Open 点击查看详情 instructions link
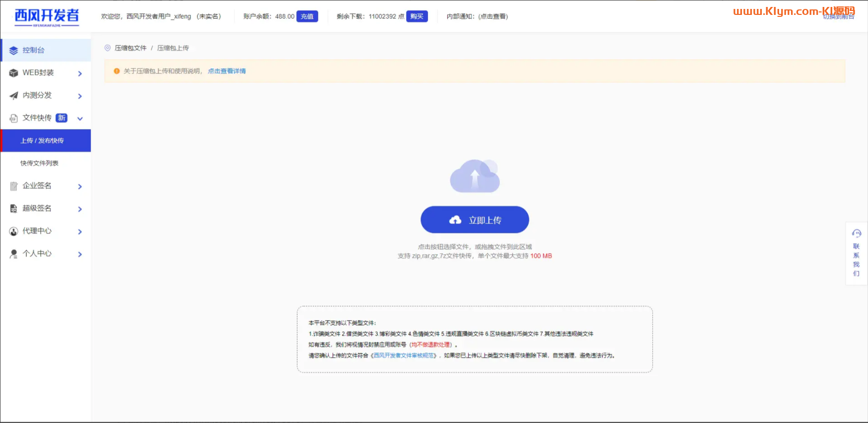The width and height of the screenshot is (868, 423). 226,71
